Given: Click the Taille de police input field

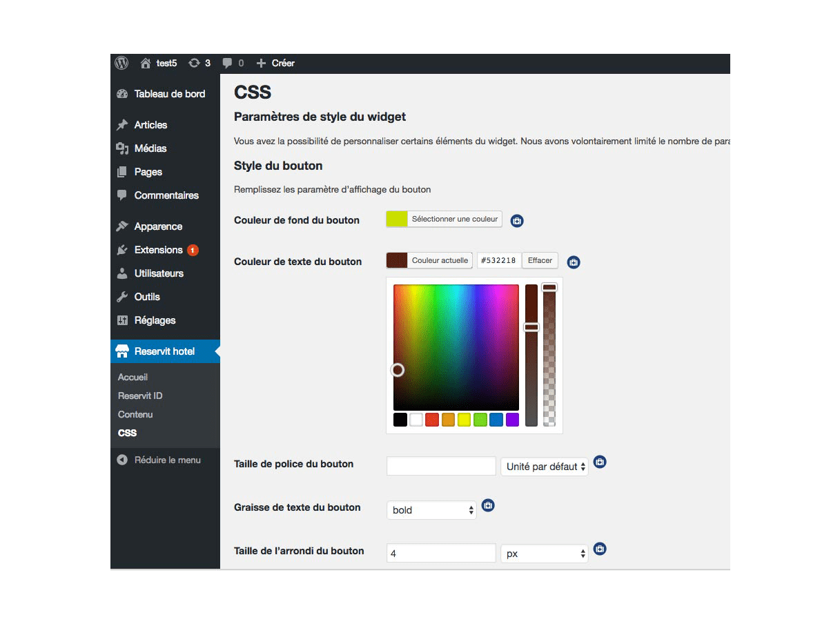Looking at the screenshot, I should 441,466.
